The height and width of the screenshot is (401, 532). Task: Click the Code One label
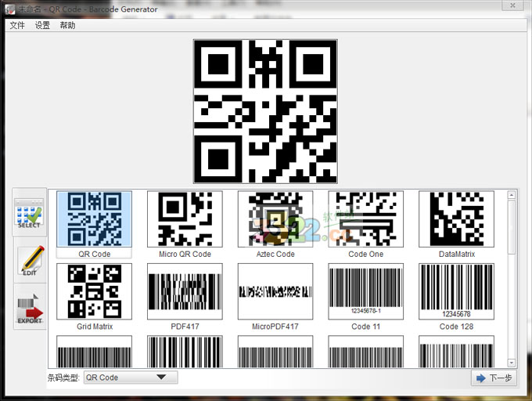[x=366, y=254]
